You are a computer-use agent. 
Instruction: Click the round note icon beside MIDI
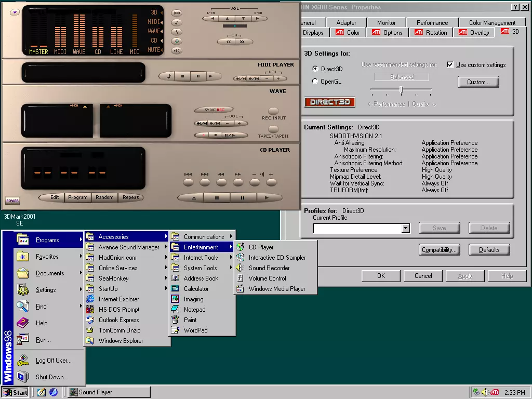pos(177,22)
